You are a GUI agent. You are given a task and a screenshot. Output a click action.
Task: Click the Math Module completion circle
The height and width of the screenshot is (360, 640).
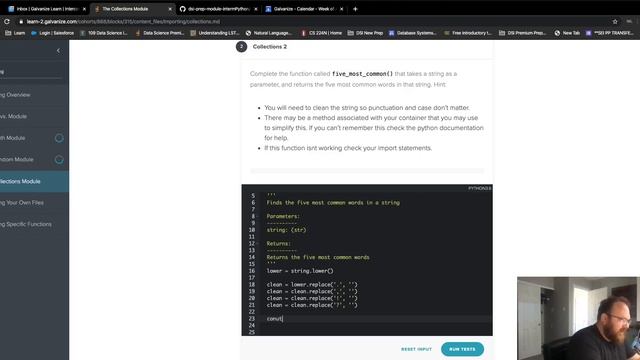59,138
